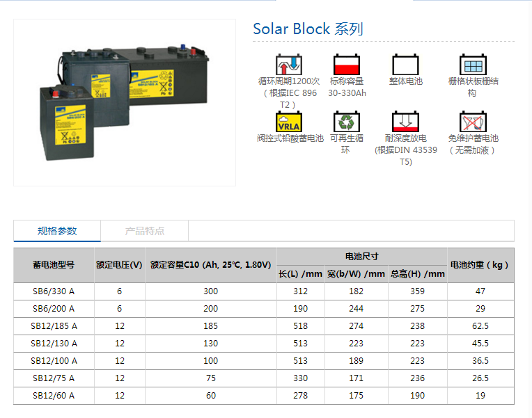Viewport: 532px width, 418px height.
Task: Open the Solar Block battery product photo
Action: 125,102
